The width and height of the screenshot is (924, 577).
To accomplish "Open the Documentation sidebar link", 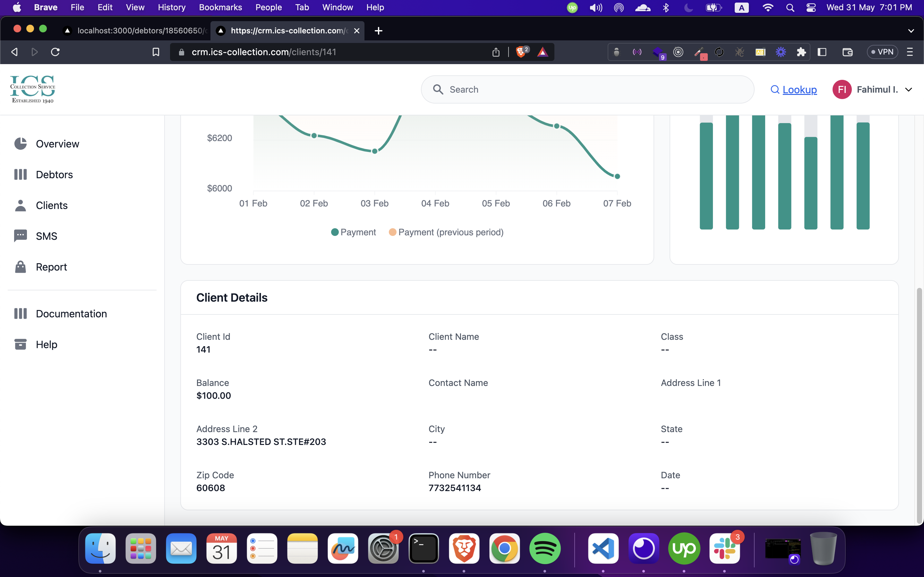I will tap(72, 314).
